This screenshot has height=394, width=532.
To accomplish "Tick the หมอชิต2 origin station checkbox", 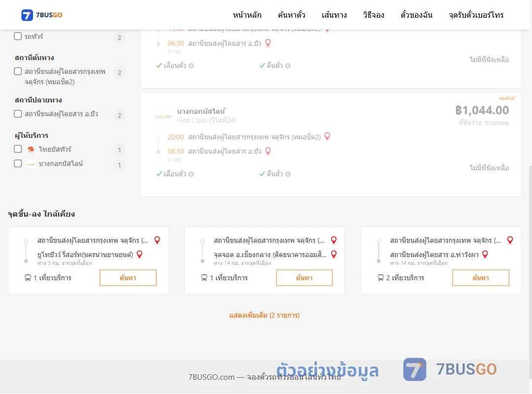I will click(x=18, y=71).
